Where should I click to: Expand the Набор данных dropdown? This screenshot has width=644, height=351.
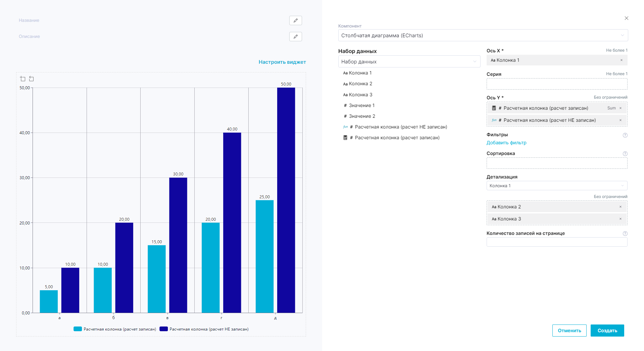[409, 62]
